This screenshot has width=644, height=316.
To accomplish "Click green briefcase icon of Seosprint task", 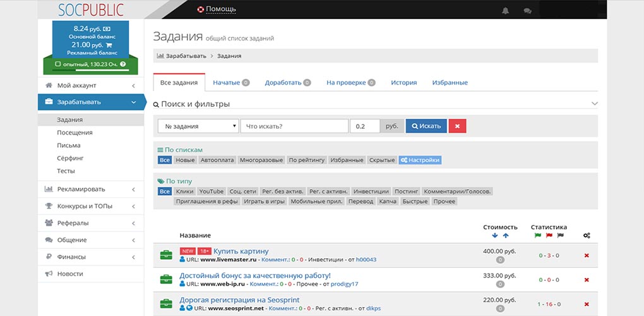I will tap(166, 304).
